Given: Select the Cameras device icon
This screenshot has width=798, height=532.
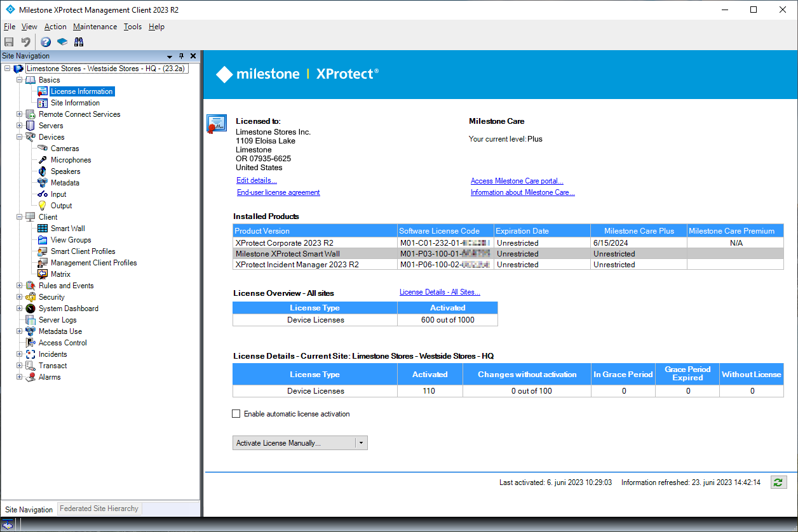Looking at the screenshot, I should 42,148.
